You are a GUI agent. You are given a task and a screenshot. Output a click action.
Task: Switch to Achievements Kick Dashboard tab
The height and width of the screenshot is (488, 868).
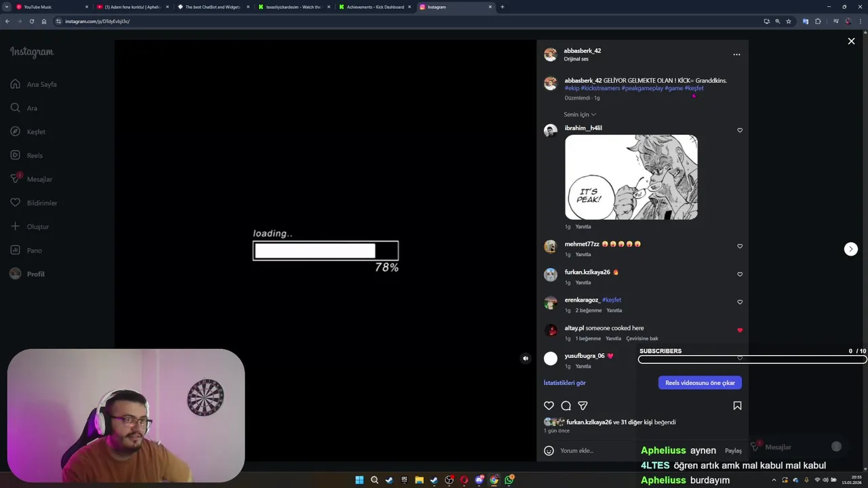coord(375,7)
